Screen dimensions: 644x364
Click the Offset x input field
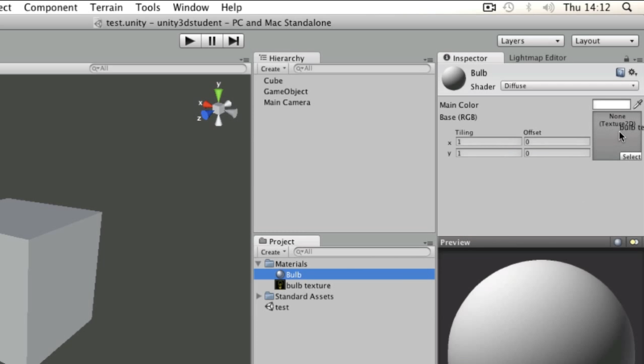tap(557, 142)
